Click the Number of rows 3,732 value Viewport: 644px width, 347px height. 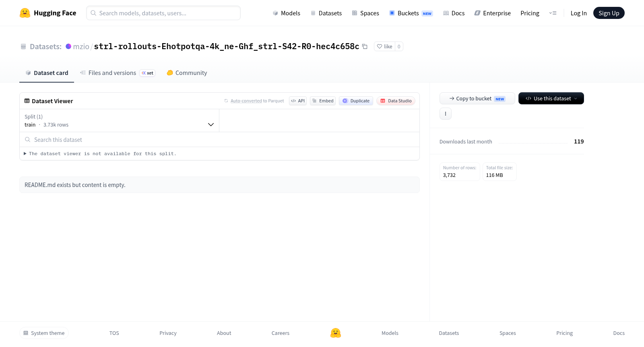(449, 175)
